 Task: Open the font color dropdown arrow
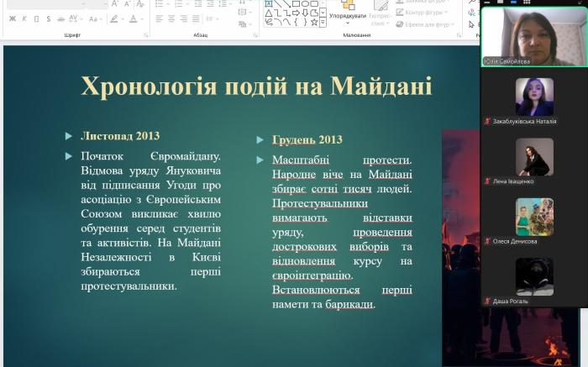(141, 18)
